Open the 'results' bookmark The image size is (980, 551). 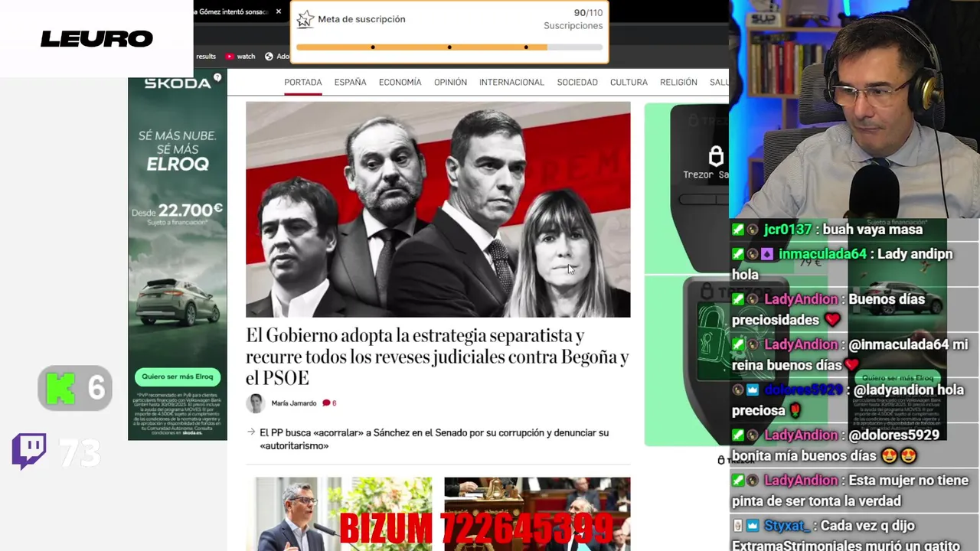click(x=206, y=56)
